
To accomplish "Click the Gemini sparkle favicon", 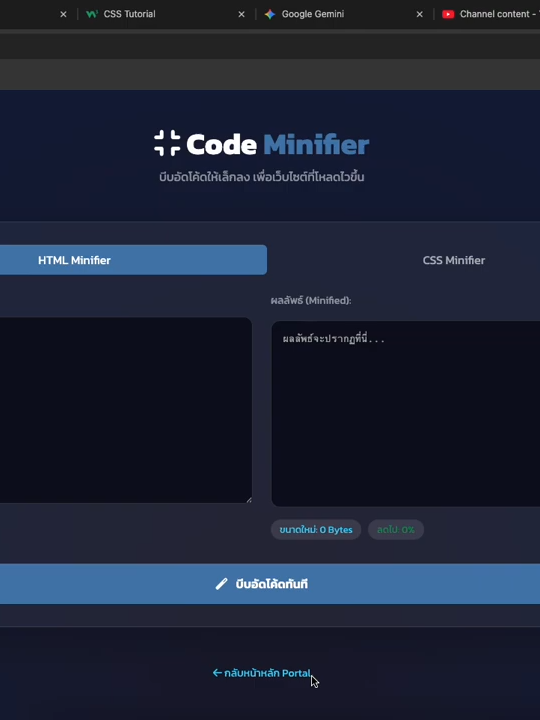I will [x=270, y=14].
